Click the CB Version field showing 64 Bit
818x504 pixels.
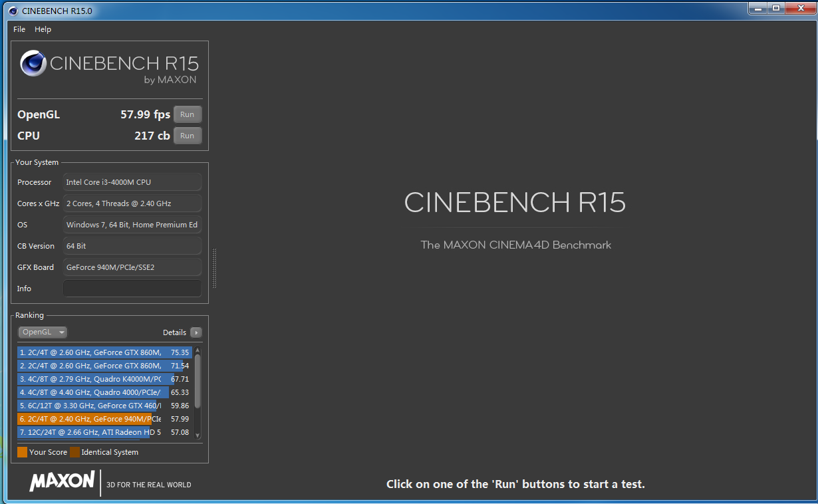pos(132,246)
